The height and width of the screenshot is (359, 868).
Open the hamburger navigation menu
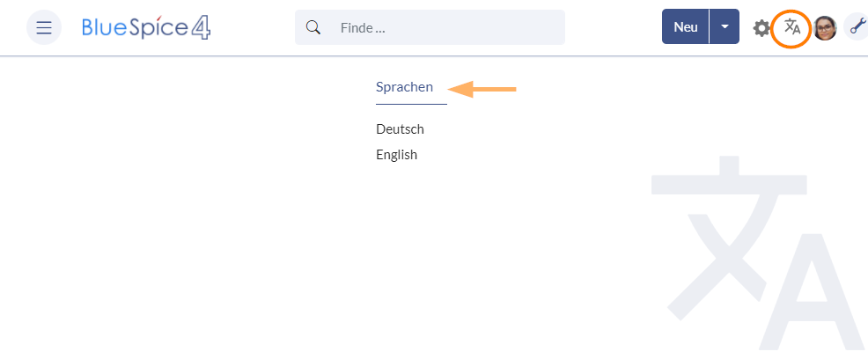tap(44, 27)
